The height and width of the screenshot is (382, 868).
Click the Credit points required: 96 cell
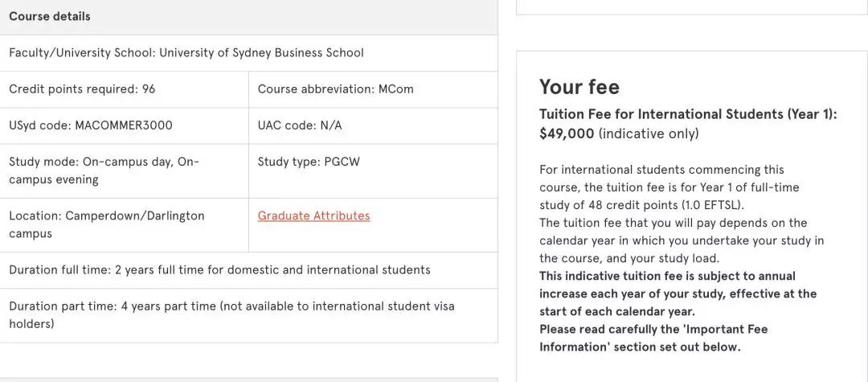coord(82,89)
